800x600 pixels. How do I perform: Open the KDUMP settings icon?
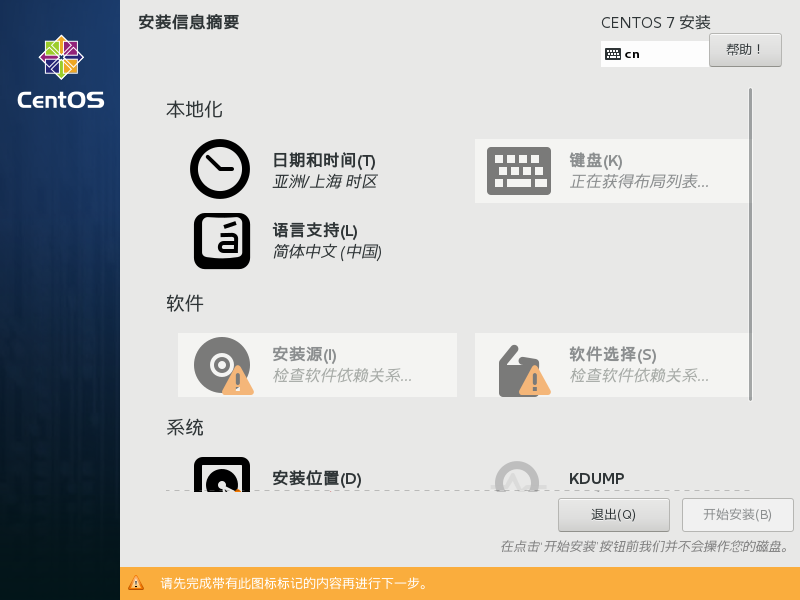coord(517,478)
